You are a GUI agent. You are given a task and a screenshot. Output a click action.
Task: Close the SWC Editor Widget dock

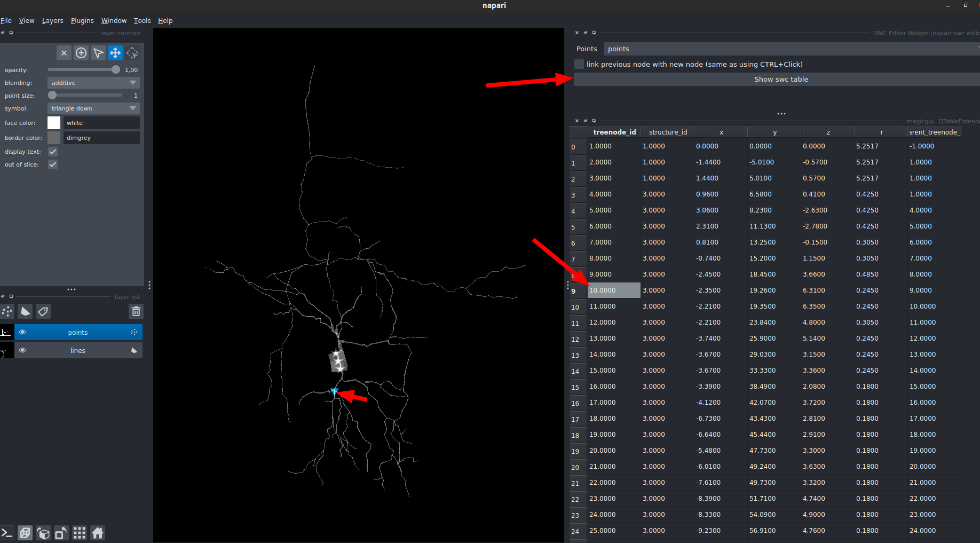click(577, 33)
